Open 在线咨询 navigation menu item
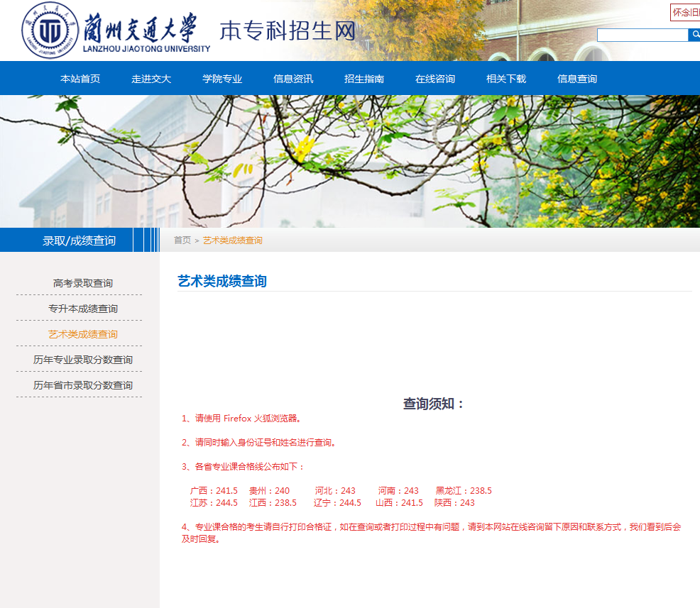This screenshot has height=608, width=700. point(435,79)
